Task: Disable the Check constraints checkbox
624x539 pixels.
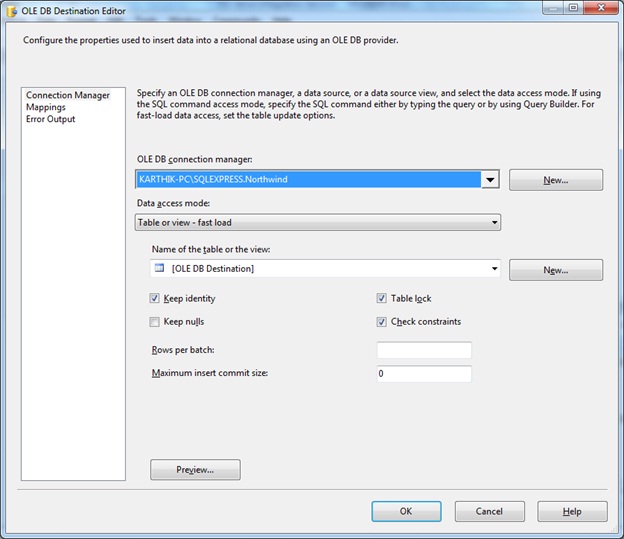Action: [x=381, y=322]
